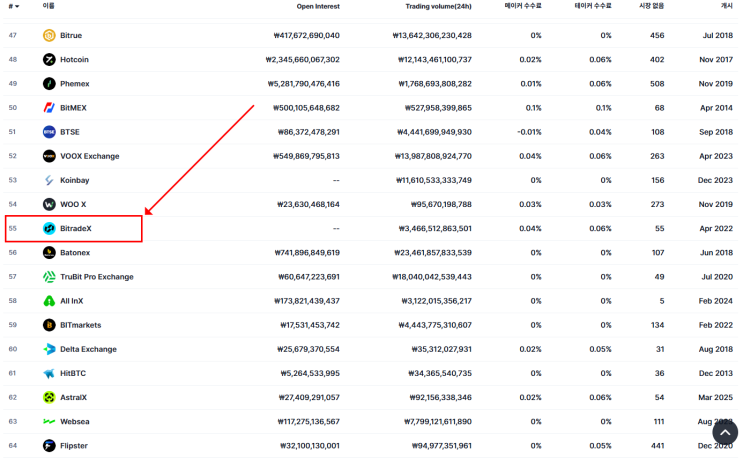Viewport: 743px width, 458px height.
Task: Click the BITmarkets logo icon
Action: pyautogui.click(x=49, y=325)
